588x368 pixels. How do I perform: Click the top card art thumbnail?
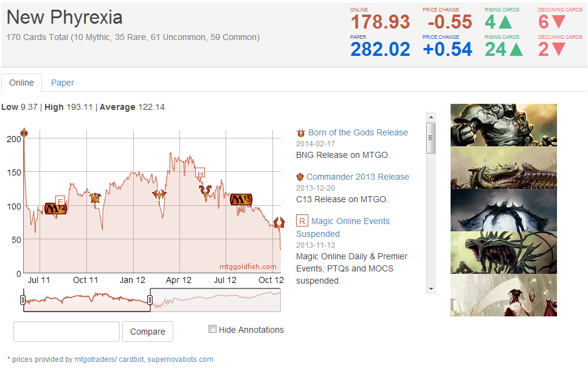pos(503,125)
